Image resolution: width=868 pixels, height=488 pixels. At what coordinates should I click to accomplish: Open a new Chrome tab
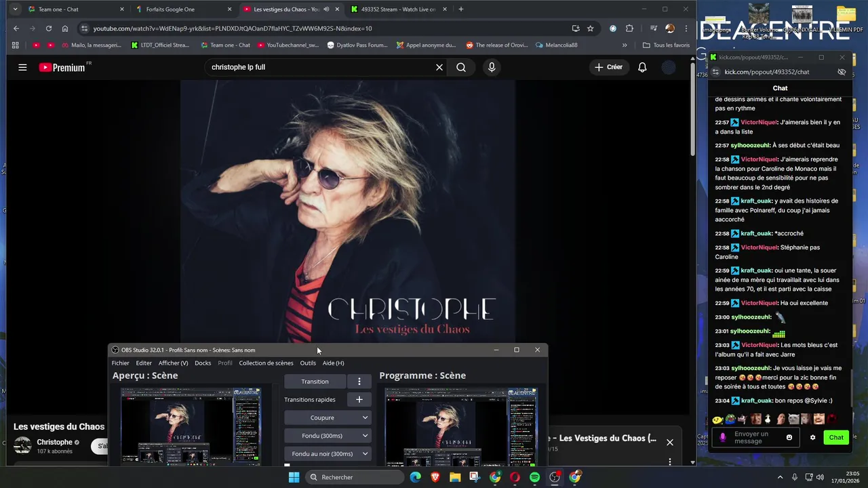tap(461, 9)
